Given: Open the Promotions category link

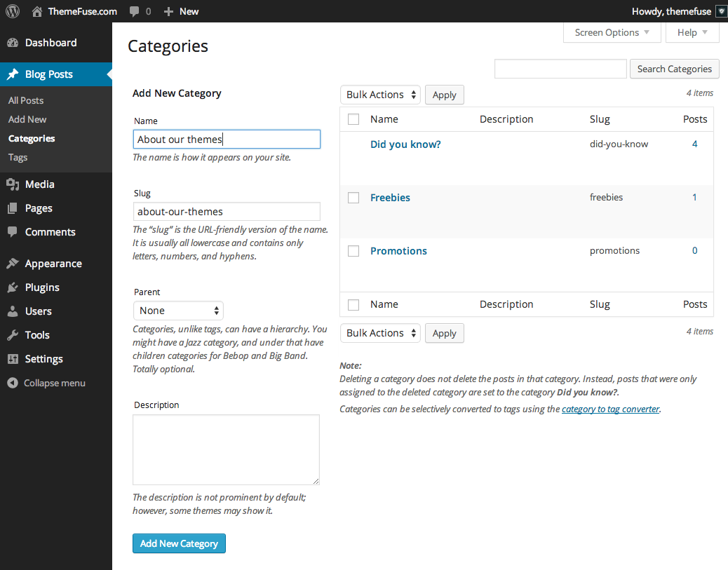Looking at the screenshot, I should (398, 251).
